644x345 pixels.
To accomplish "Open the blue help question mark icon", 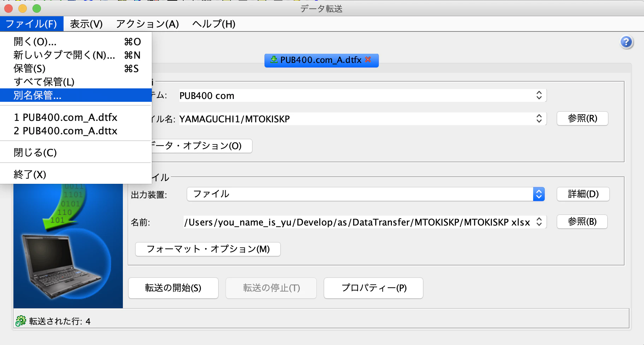I will point(627,42).
